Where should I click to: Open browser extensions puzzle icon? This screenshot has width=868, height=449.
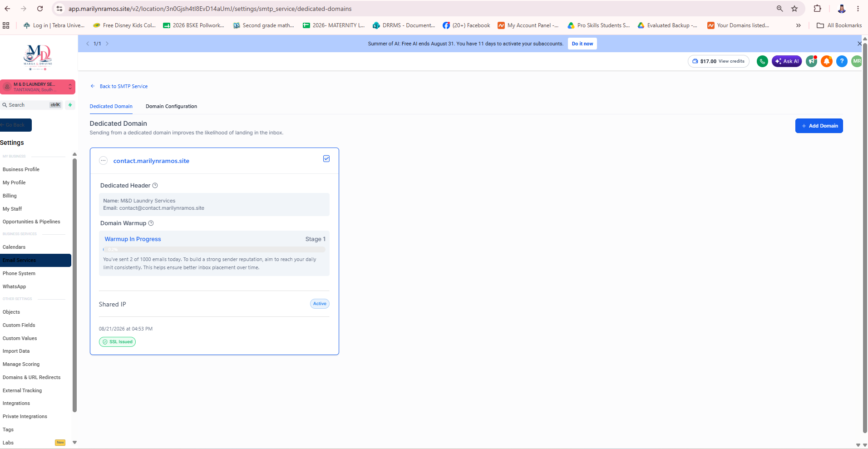818,9
